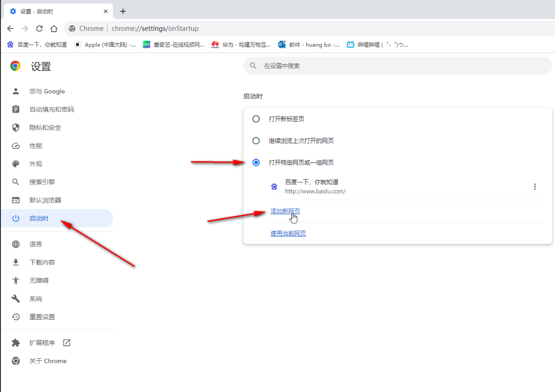Focus the 在设置中搜索 search field
The width and height of the screenshot is (555, 392).
pos(398,66)
